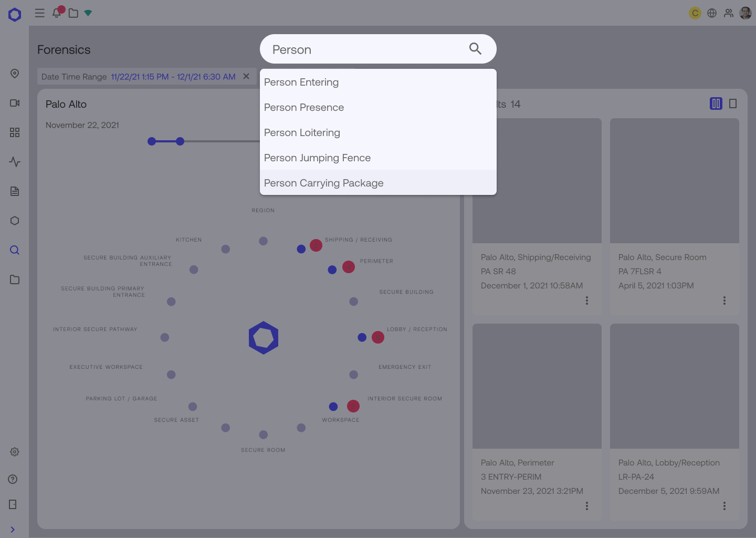Open the activity pulse sidebar icon
The width and height of the screenshot is (756, 538).
coord(15,162)
